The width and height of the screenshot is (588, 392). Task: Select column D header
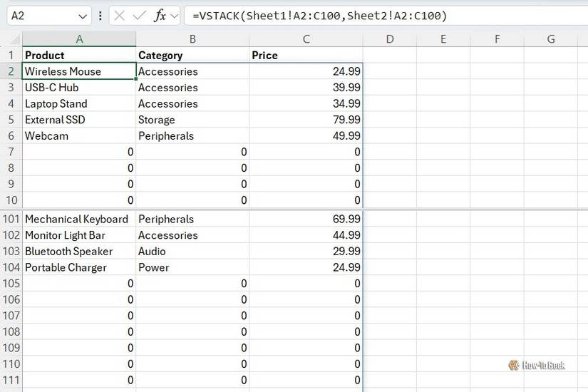click(x=390, y=39)
